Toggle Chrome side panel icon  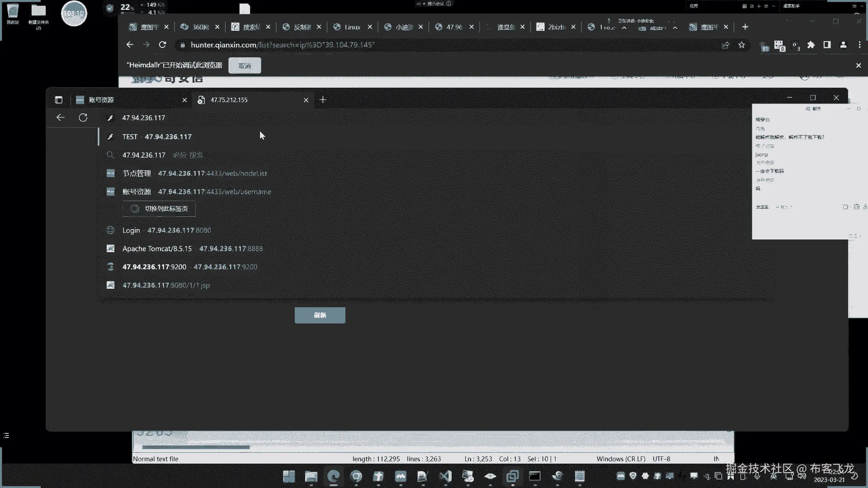click(827, 45)
